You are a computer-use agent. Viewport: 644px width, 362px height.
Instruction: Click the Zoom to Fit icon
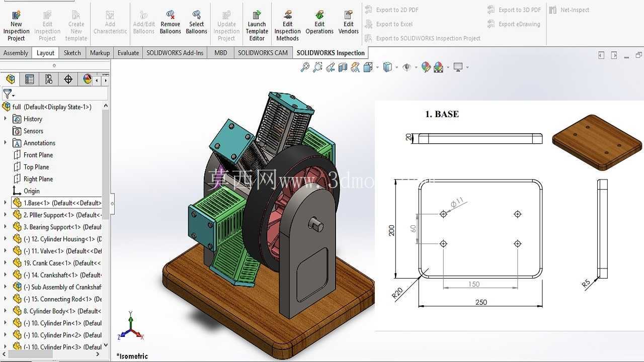pyautogui.click(x=305, y=67)
